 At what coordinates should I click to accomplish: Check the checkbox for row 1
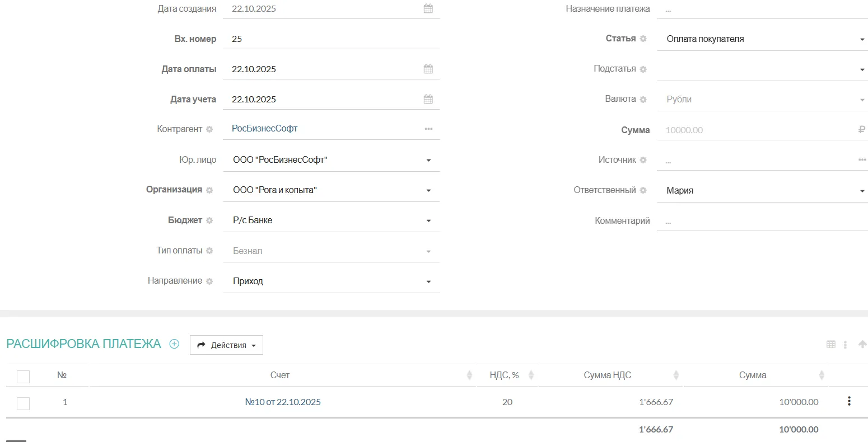[x=23, y=403]
